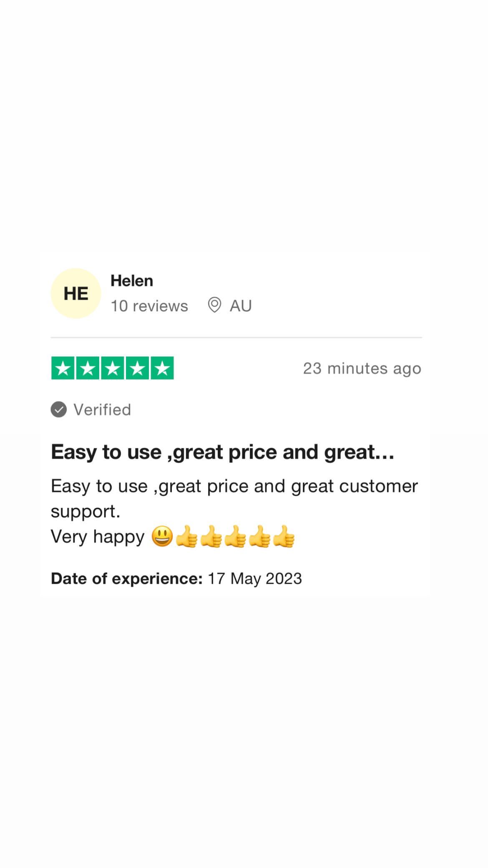Click the 17 May 2023 date
The height and width of the screenshot is (868, 488).
pos(255,579)
